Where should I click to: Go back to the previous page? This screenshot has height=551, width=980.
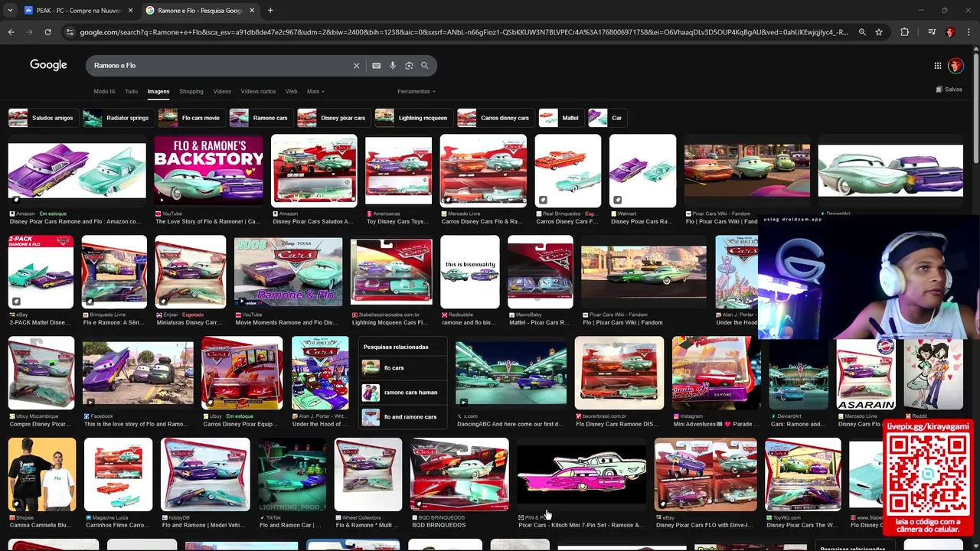tap(11, 32)
